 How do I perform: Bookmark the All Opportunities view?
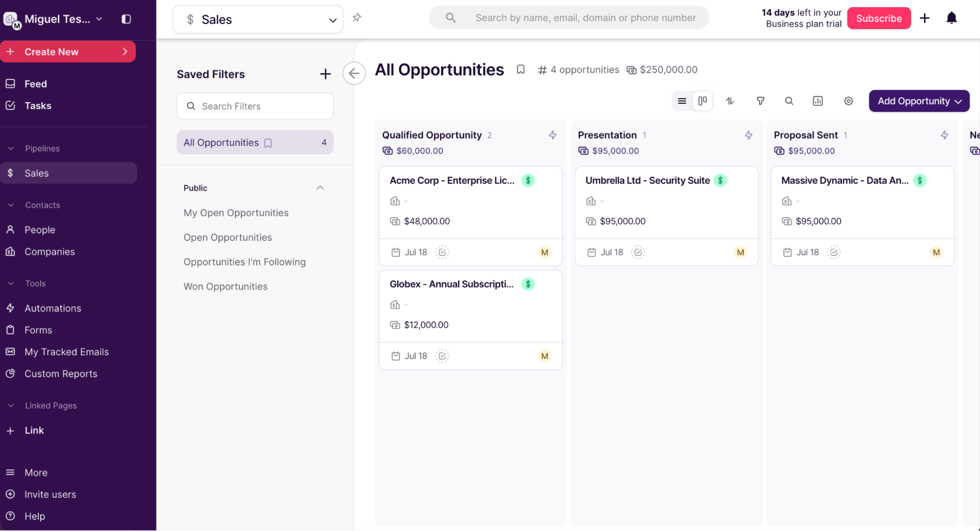(521, 70)
